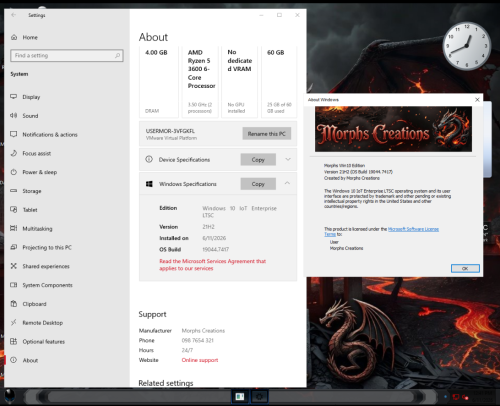
Task: Click the PC name USERMOR-3VFGKFL
Action: [x=170, y=131]
